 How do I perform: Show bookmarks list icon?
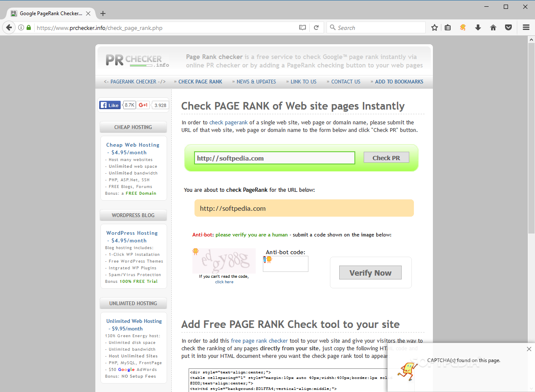pos(448,27)
